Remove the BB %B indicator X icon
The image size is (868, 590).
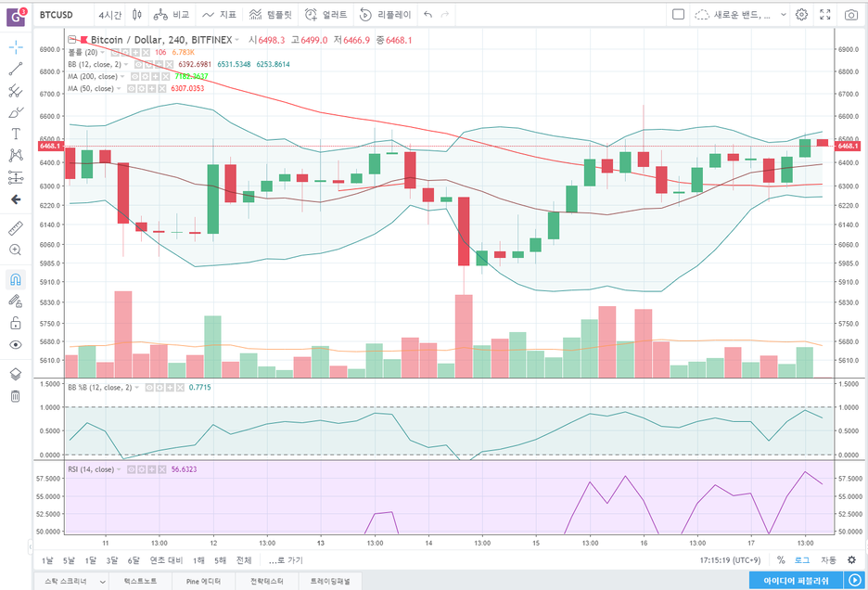(180, 387)
